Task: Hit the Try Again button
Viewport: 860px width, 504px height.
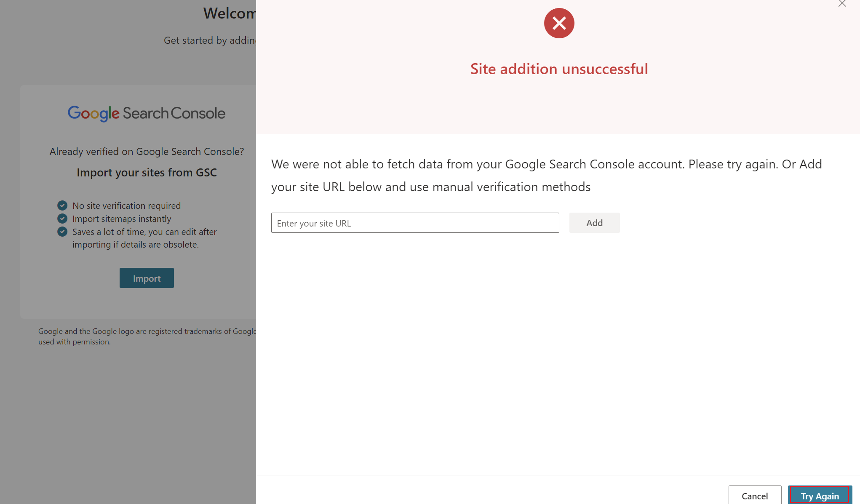Action: click(x=820, y=496)
